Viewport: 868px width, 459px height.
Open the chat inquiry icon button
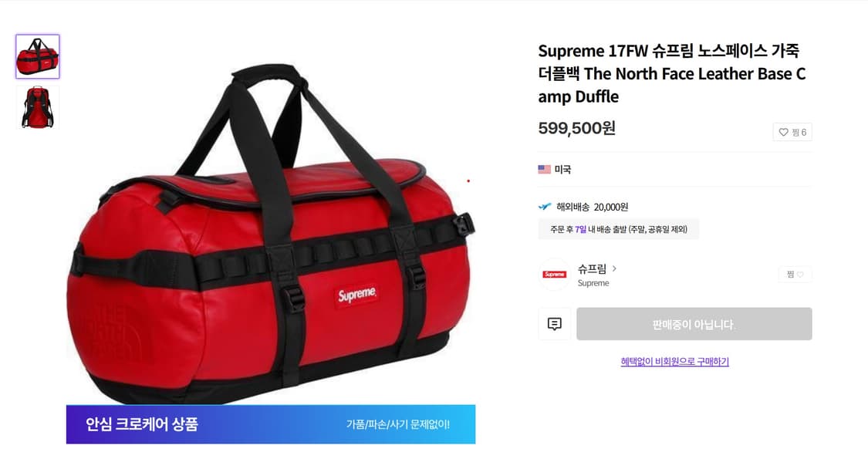pos(554,324)
